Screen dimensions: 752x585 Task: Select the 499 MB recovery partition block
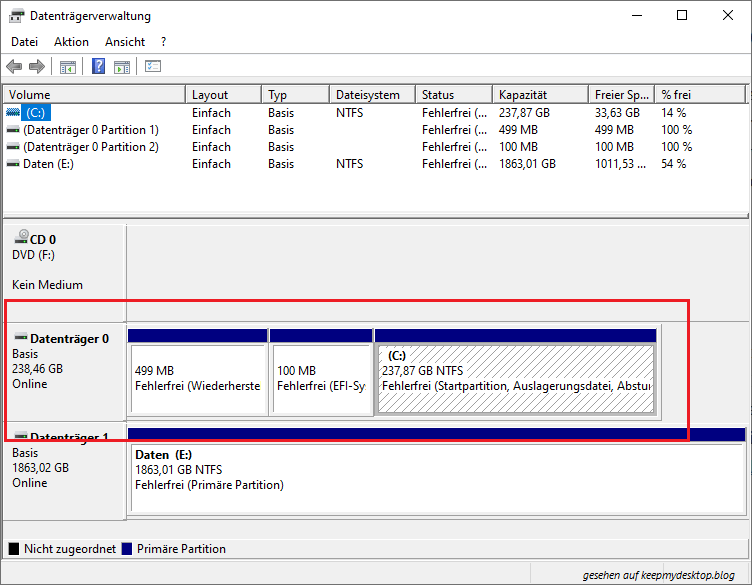click(198, 378)
